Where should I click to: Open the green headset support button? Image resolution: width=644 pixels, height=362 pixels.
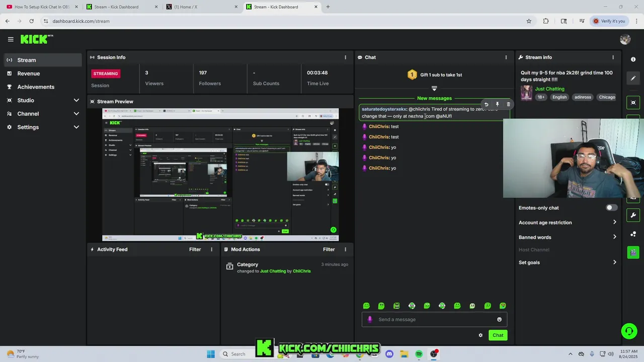tap(629, 331)
